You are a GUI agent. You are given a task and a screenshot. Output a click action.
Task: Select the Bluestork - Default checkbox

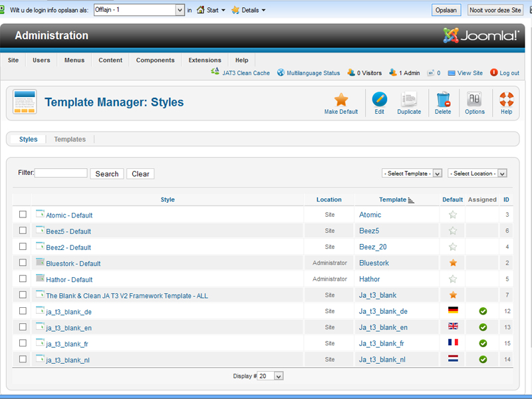pyautogui.click(x=23, y=263)
